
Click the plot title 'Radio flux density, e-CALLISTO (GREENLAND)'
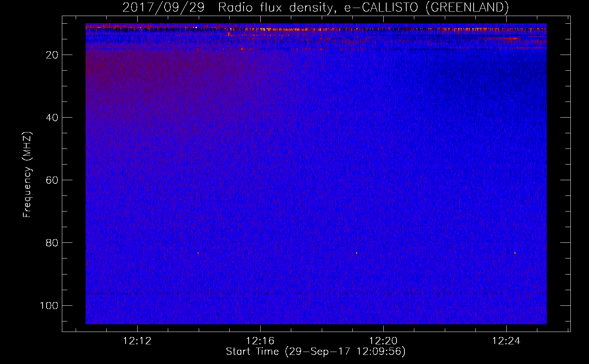click(x=363, y=7)
